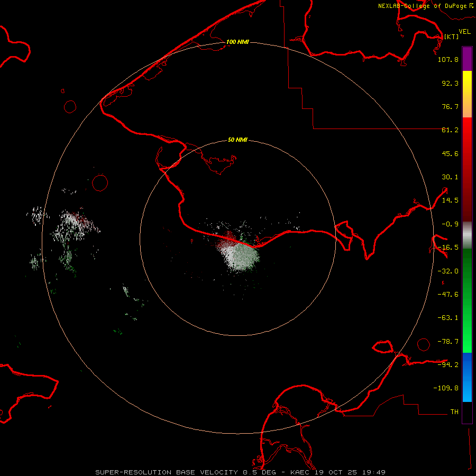Select the -109.8 legend value
This screenshot has height=476, width=476.
pyautogui.click(x=446, y=388)
